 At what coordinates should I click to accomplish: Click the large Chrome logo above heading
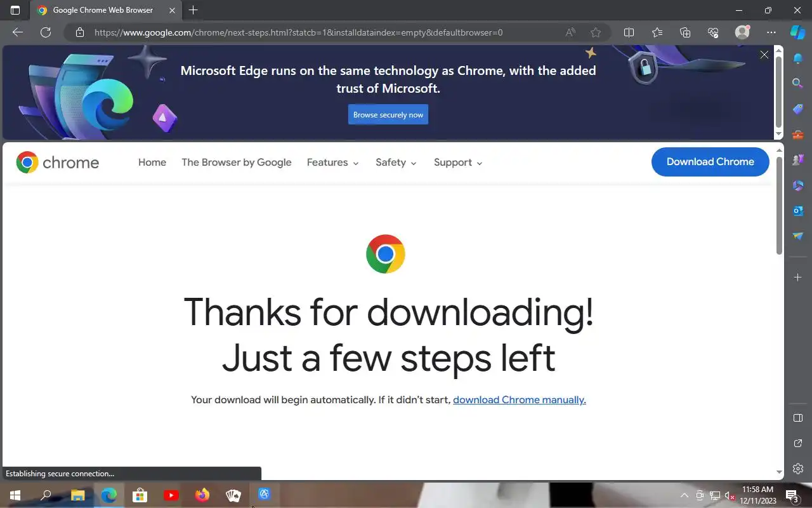pyautogui.click(x=386, y=254)
